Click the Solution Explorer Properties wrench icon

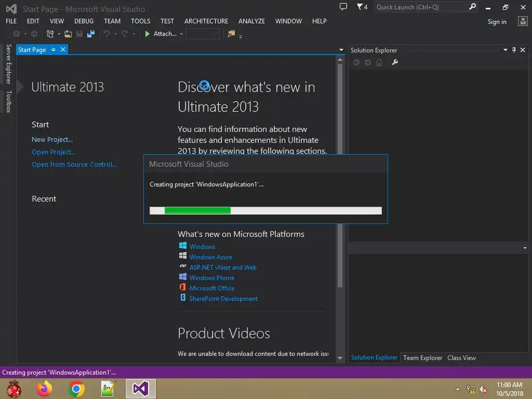(x=395, y=62)
